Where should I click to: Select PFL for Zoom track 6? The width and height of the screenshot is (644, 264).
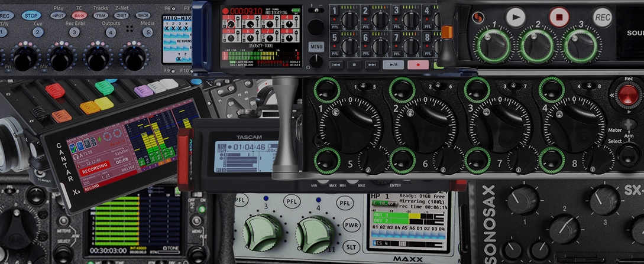[366, 54]
